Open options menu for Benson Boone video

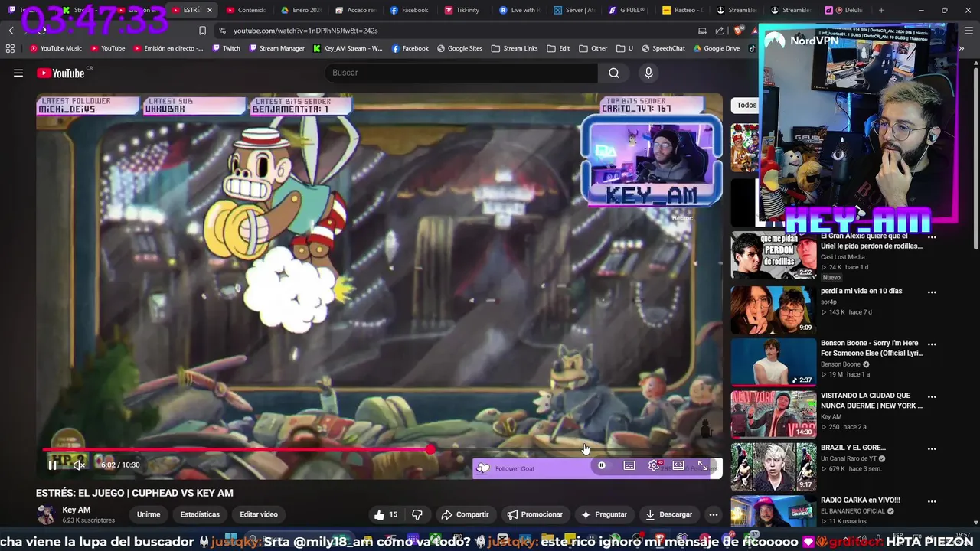(x=932, y=344)
